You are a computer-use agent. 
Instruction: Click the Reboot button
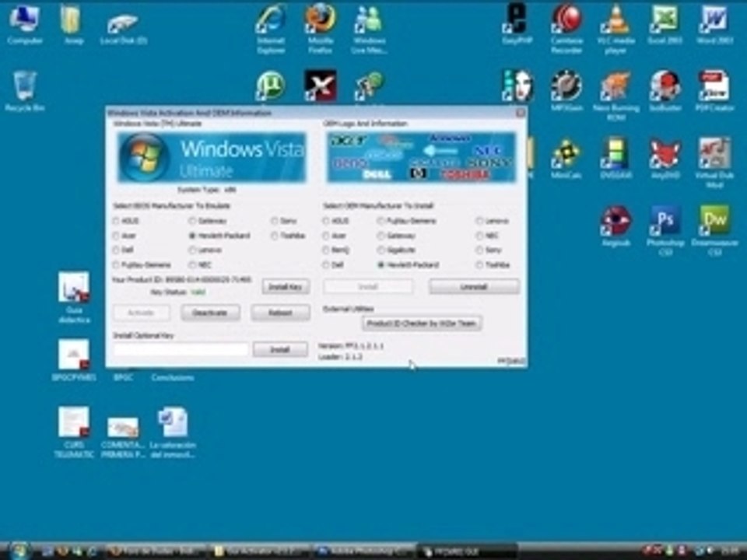click(281, 313)
